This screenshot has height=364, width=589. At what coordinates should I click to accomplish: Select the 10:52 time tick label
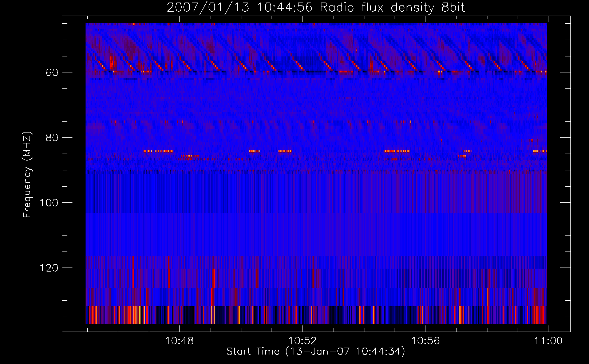click(303, 341)
